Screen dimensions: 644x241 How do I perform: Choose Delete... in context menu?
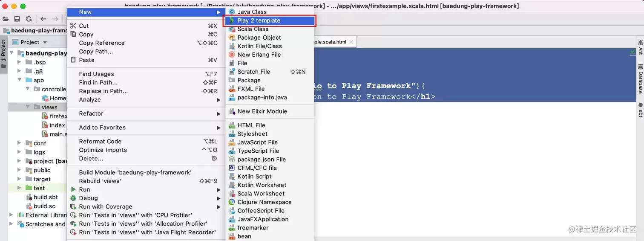pos(146,159)
